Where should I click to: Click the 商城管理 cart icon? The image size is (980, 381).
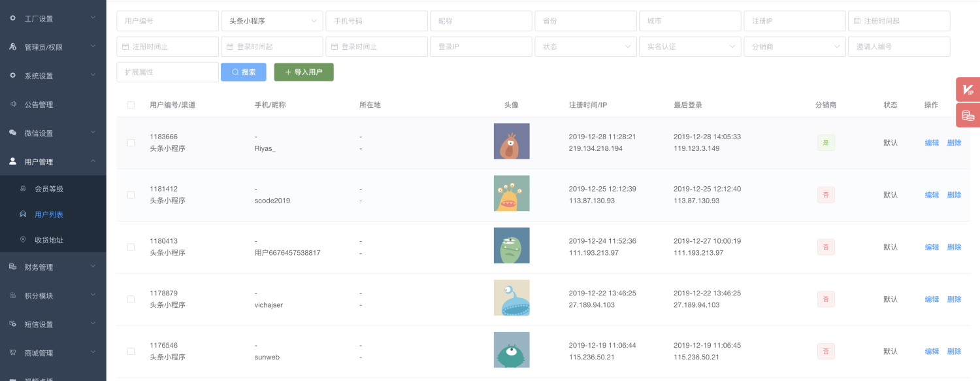click(x=12, y=353)
